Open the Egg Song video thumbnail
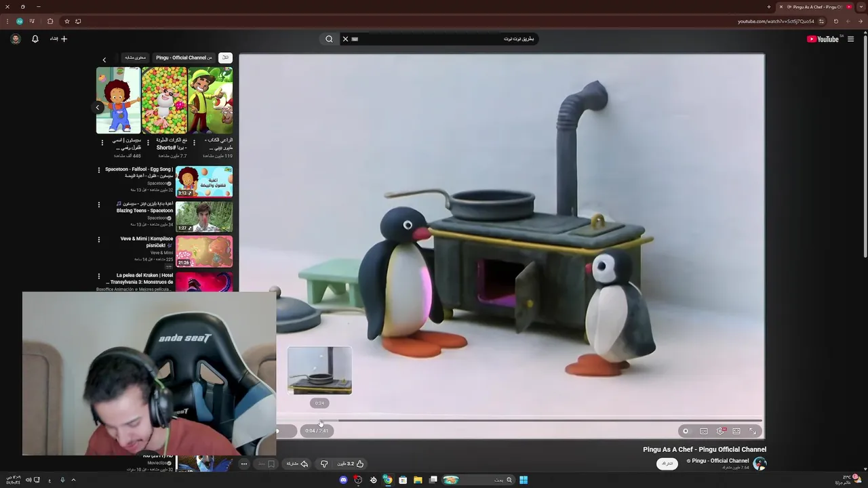This screenshot has height=488, width=868. tap(204, 182)
